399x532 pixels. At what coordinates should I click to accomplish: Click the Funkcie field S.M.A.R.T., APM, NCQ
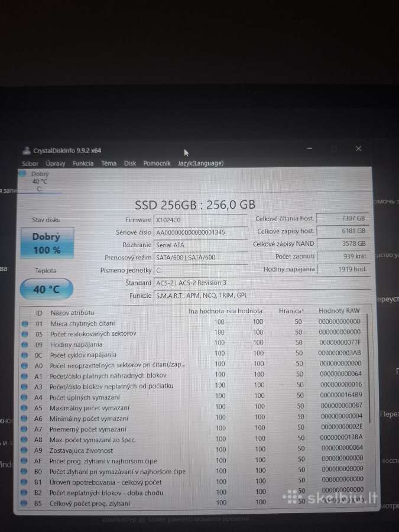[x=262, y=296]
